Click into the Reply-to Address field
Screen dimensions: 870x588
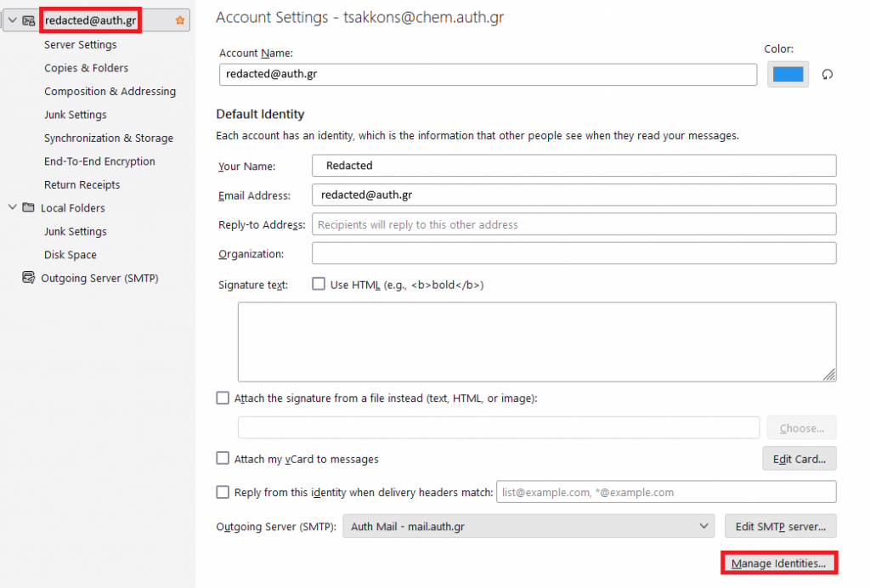[x=573, y=224]
